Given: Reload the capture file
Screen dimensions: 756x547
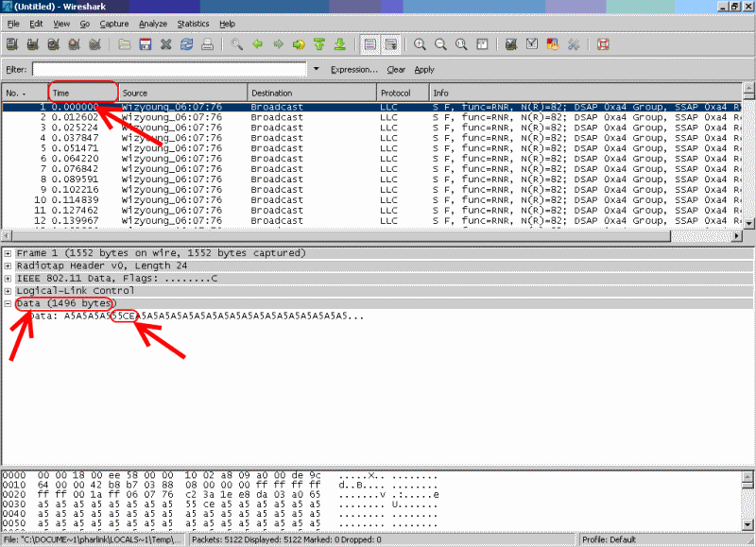Looking at the screenshot, I should coord(186,44).
